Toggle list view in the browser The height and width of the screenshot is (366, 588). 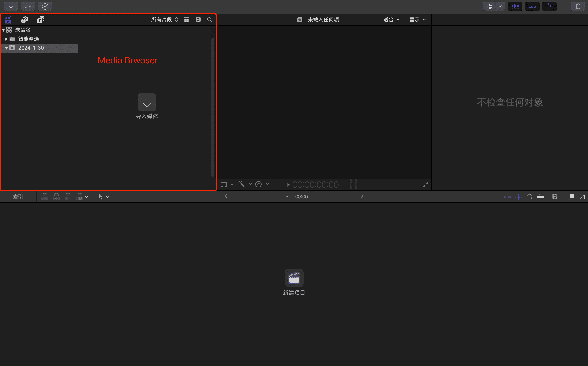pos(186,20)
